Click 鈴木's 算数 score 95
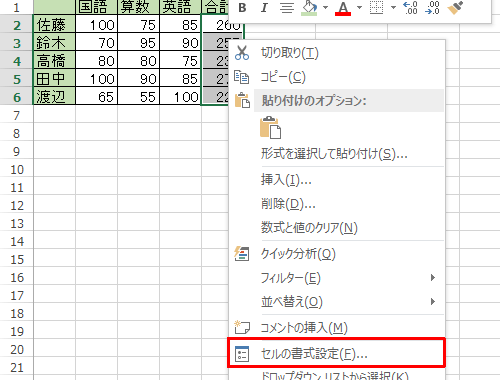 coord(139,42)
